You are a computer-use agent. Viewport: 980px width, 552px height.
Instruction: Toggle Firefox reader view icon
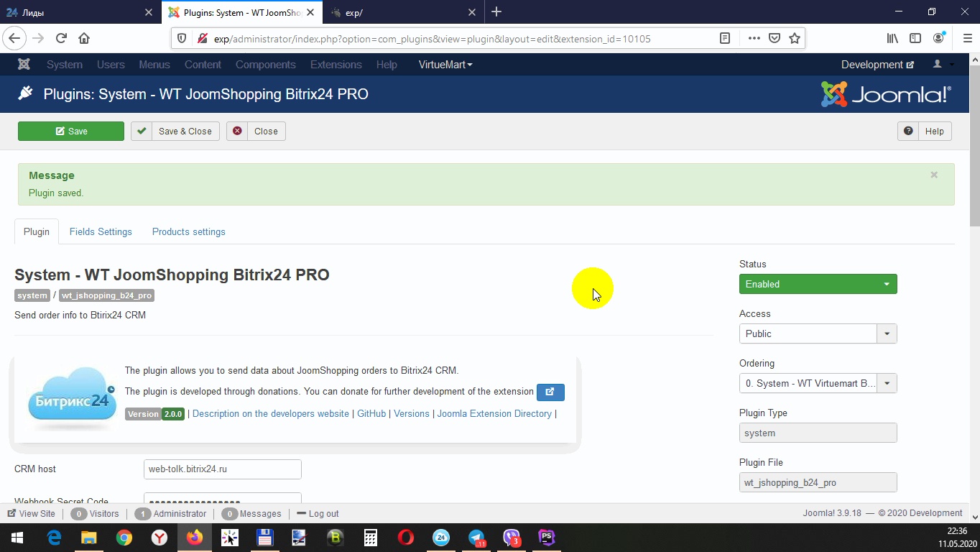click(x=725, y=39)
